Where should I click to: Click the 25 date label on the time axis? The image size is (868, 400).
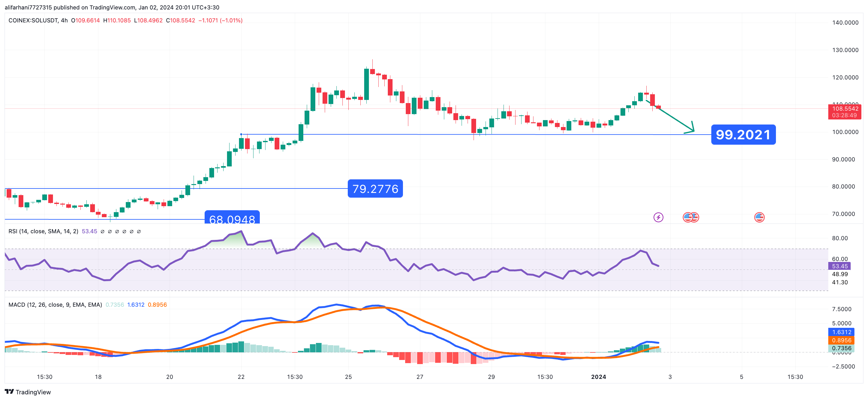click(x=348, y=377)
